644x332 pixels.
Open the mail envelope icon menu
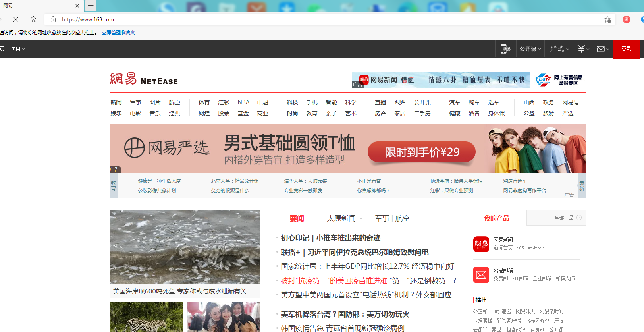pos(603,49)
